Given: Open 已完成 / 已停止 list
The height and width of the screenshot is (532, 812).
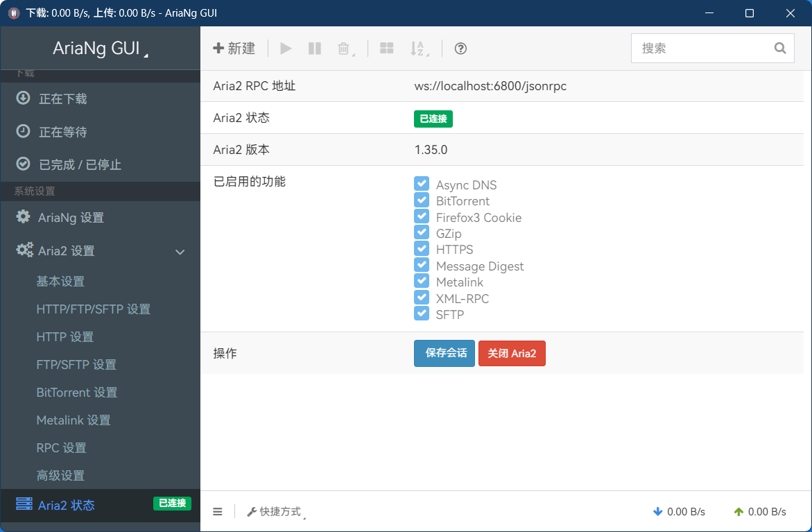Looking at the screenshot, I should [x=100, y=164].
